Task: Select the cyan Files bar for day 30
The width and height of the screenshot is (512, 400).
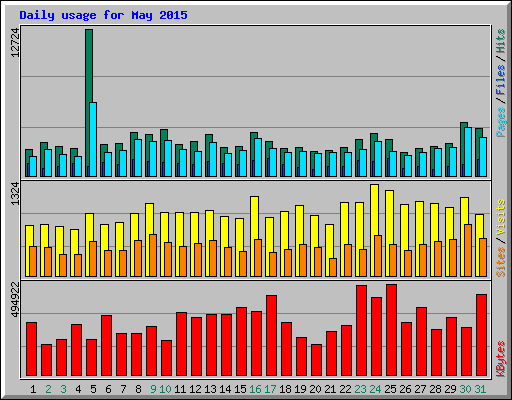Action: [x=468, y=152]
